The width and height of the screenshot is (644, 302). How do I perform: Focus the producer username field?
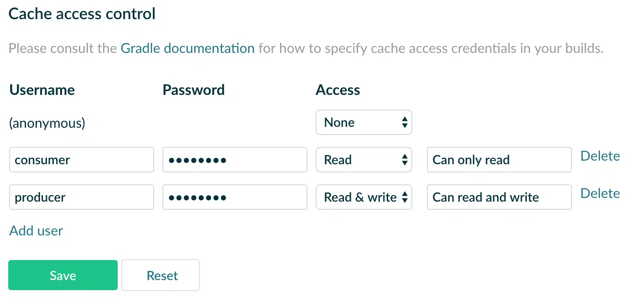tap(82, 197)
